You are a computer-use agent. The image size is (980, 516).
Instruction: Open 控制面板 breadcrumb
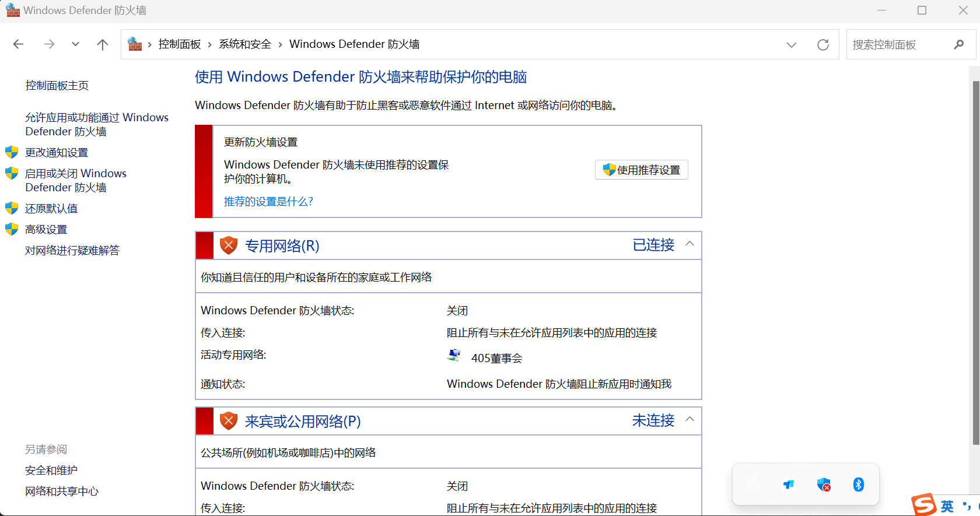tap(180, 44)
